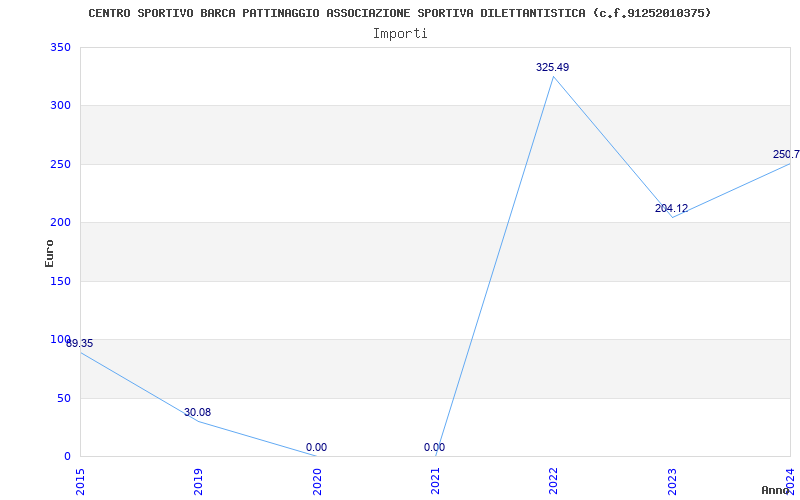
Task: Select the 2015 x-axis year label
Action: click(80, 481)
